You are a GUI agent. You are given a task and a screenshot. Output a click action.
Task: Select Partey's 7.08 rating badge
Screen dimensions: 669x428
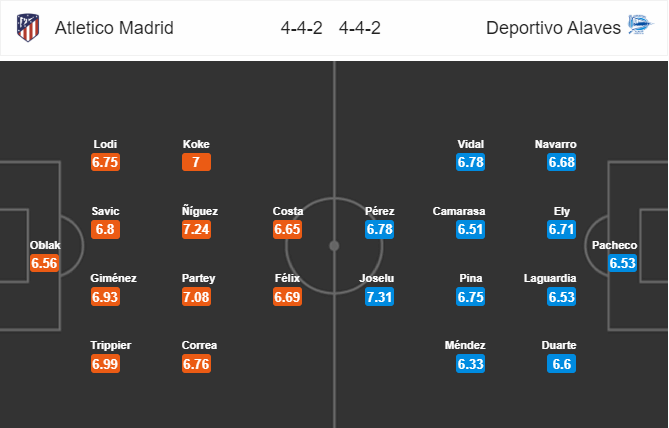[x=197, y=296]
